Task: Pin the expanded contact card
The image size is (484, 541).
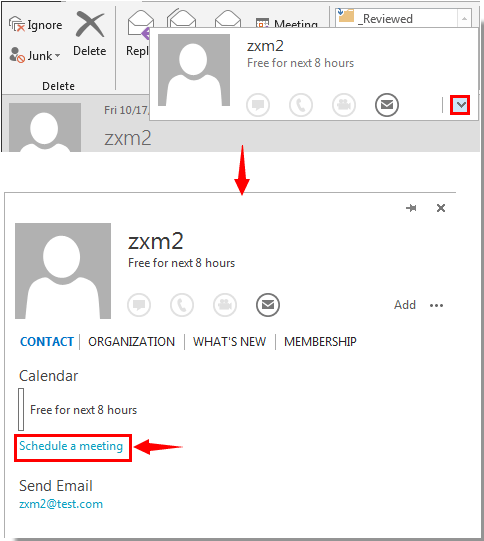Action: [x=411, y=208]
